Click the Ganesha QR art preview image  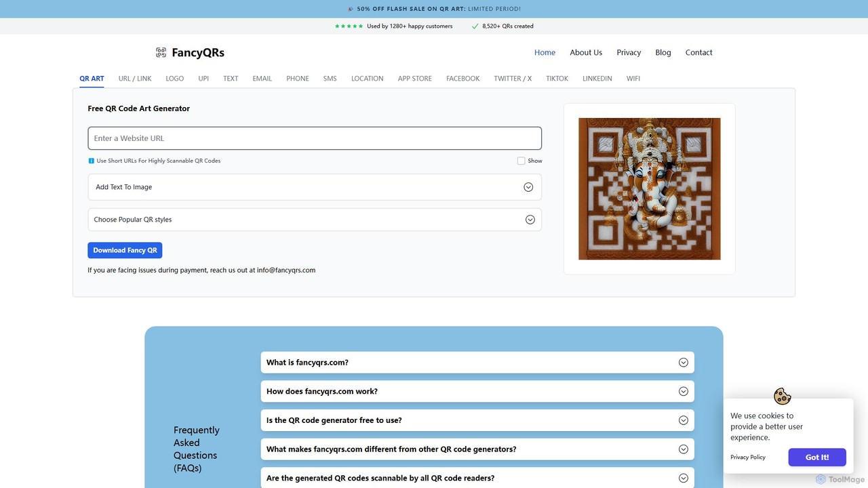[650, 188]
